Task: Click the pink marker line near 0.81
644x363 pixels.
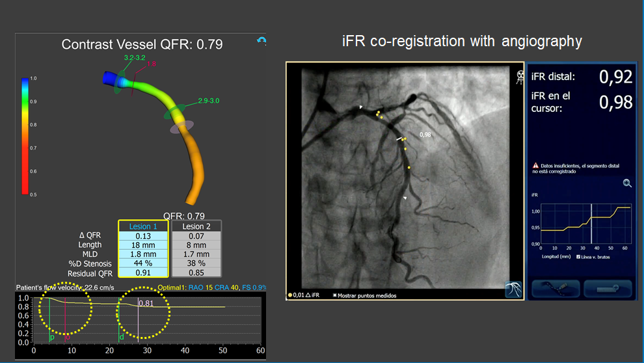Action: pos(139,322)
